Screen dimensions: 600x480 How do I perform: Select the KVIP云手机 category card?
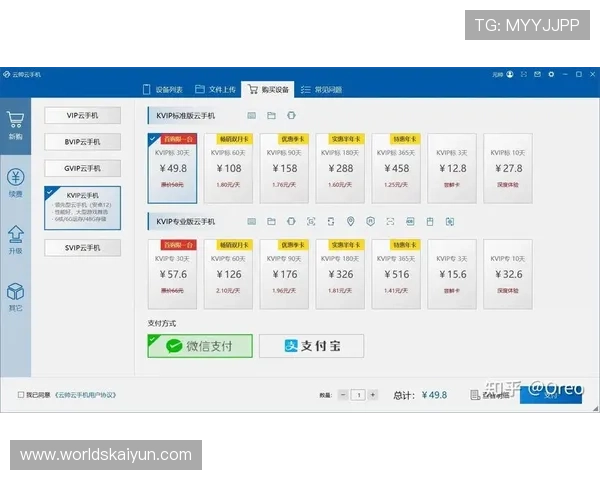(x=83, y=208)
